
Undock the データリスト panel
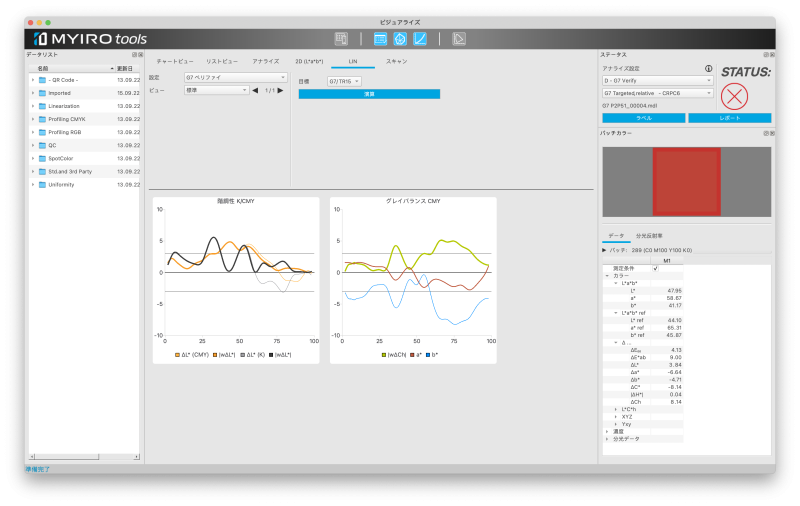pos(134,55)
